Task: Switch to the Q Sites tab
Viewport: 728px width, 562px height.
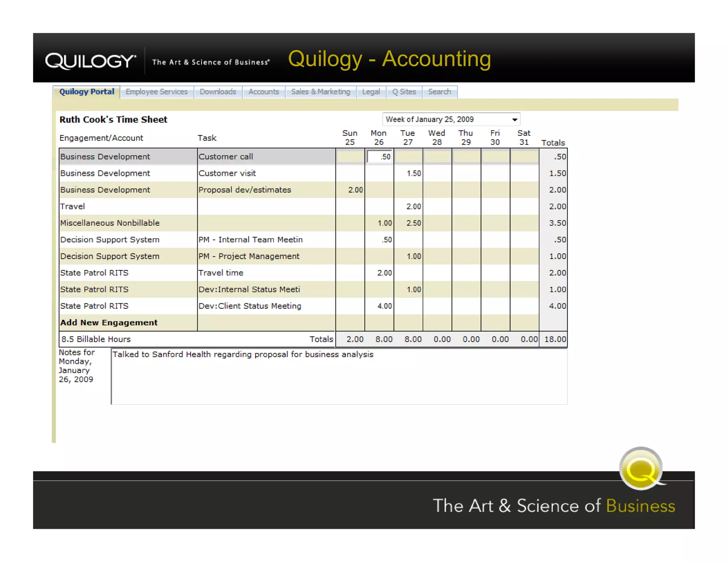Action: (x=404, y=92)
